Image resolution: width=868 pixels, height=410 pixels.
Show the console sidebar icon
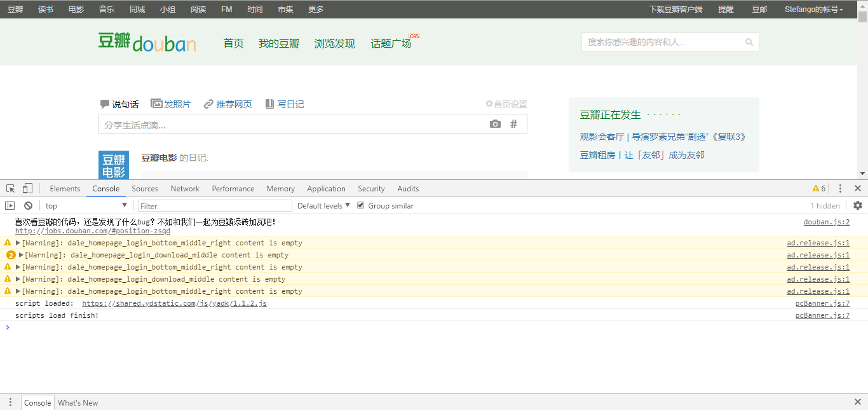pyautogui.click(x=10, y=206)
